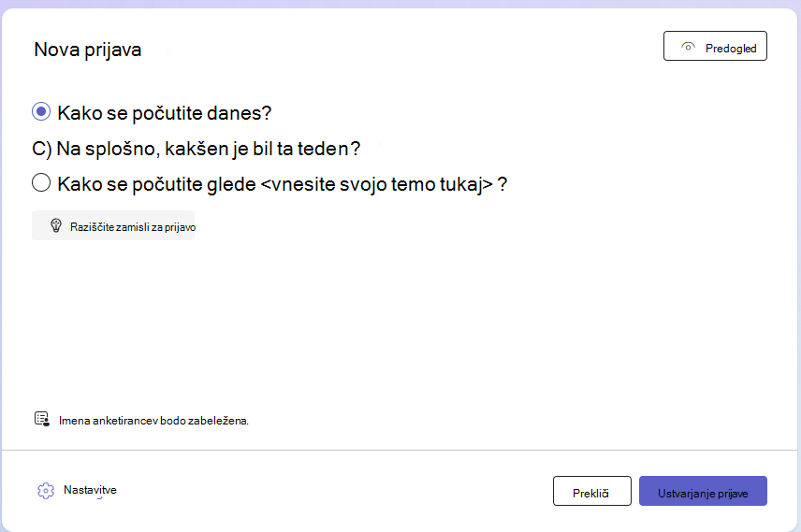Open Nastavitve settings link
Screen dimensions: 801x532
(90, 490)
